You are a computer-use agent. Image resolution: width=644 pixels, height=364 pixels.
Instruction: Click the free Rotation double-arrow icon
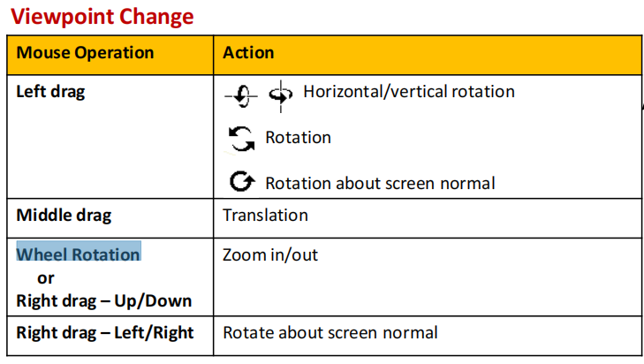(x=241, y=139)
